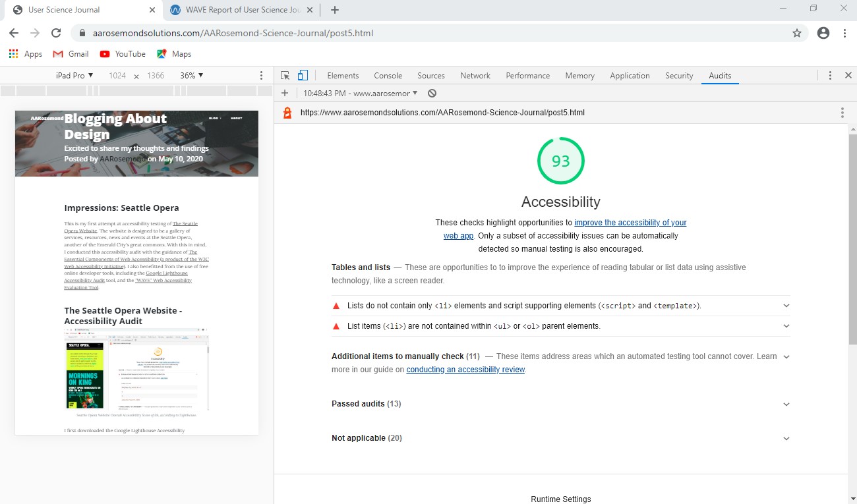Image resolution: width=857 pixels, height=504 pixels.
Task: Click the Gmail bookmark icon
Action: (61, 53)
